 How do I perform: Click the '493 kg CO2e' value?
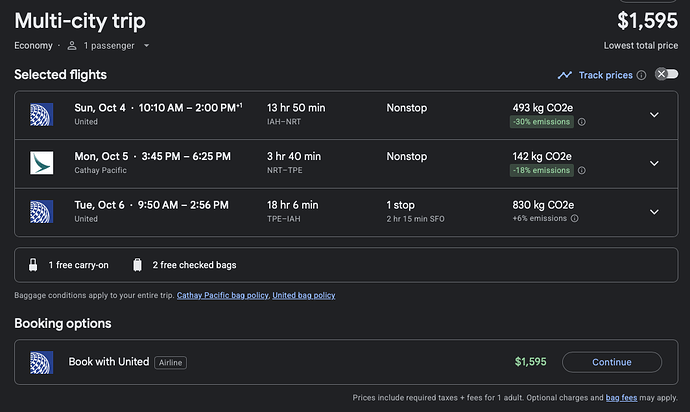(x=543, y=108)
